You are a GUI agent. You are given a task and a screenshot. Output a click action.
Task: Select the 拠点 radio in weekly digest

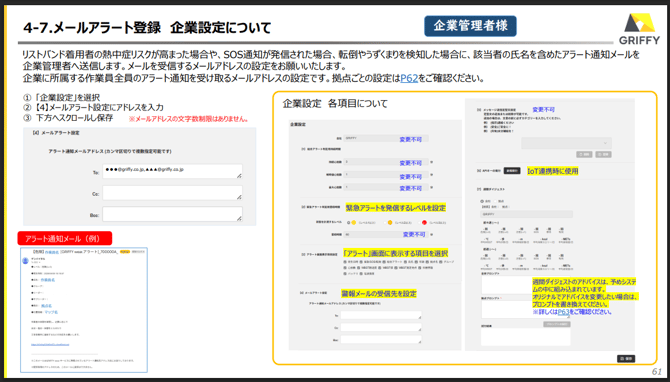pos(496,201)
